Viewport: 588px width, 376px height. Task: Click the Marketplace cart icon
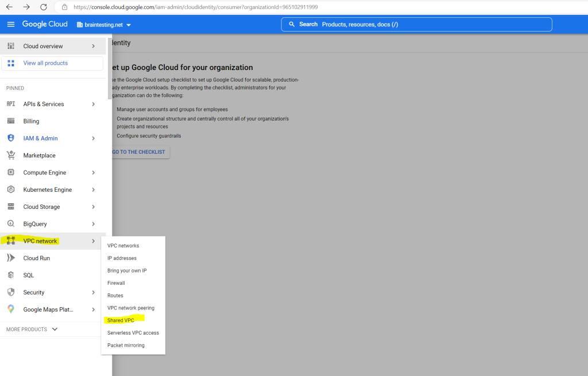tap(11, 155)
